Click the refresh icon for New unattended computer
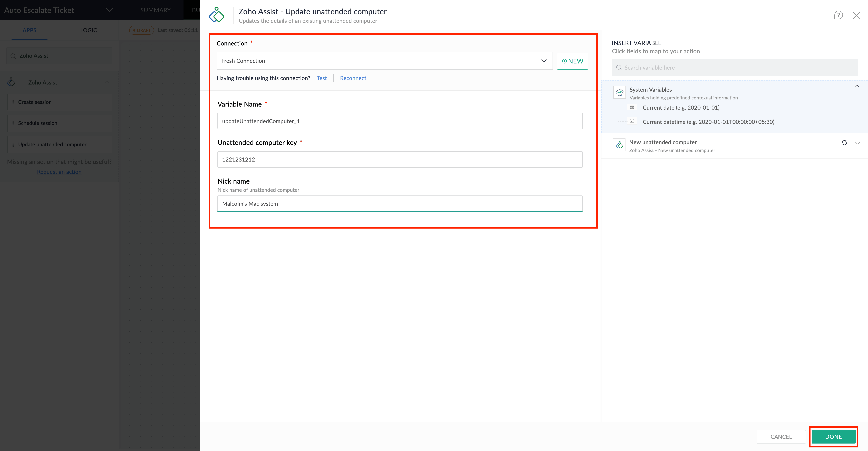The image size is (868, 451). 844,143
